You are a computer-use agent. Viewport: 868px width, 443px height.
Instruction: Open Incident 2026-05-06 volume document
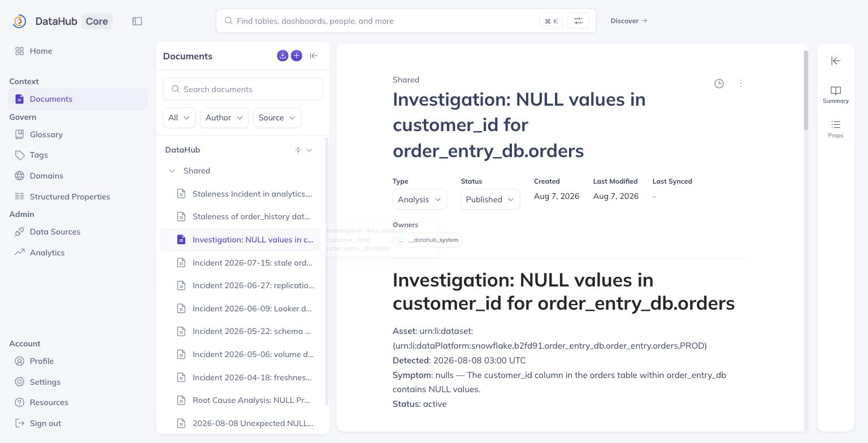pyautogui.click(x=240, y=354)
